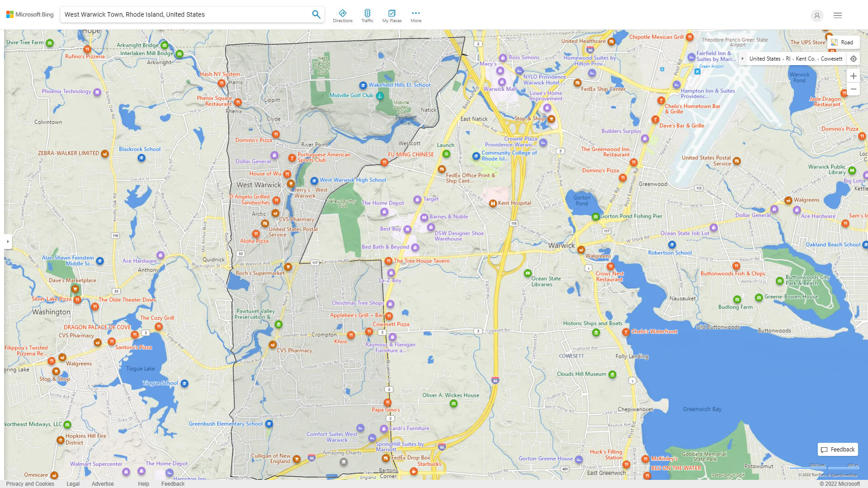This screenshot has width=868, height=488.
Task: Click the Feedback button on map
Action: 838,449
